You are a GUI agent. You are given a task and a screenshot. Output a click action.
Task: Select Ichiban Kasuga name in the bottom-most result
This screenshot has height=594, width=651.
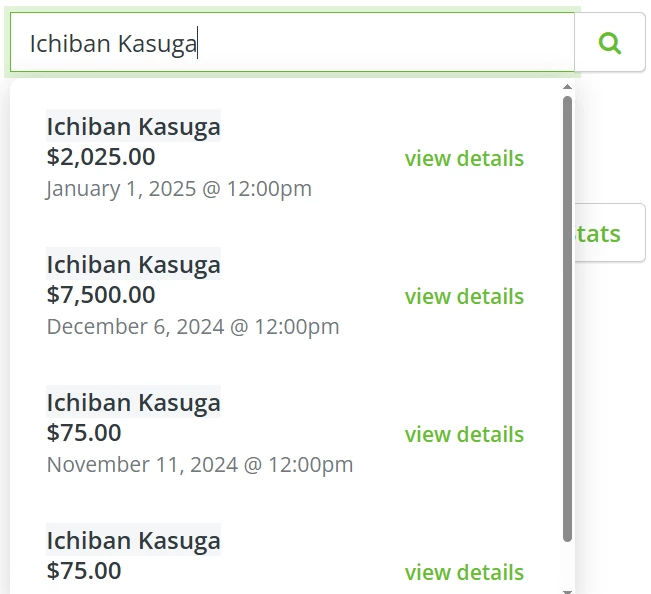tap(133, 541)
